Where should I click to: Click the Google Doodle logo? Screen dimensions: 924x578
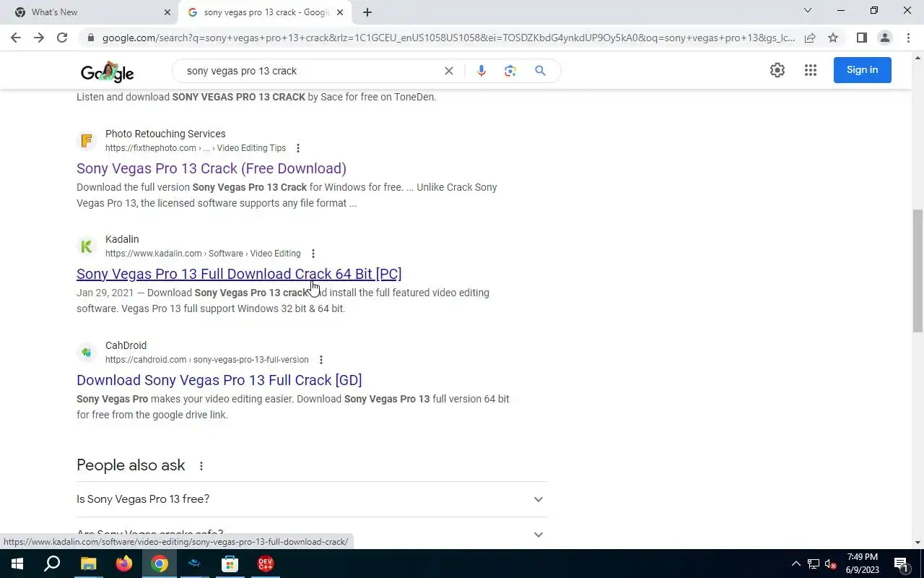107,71
